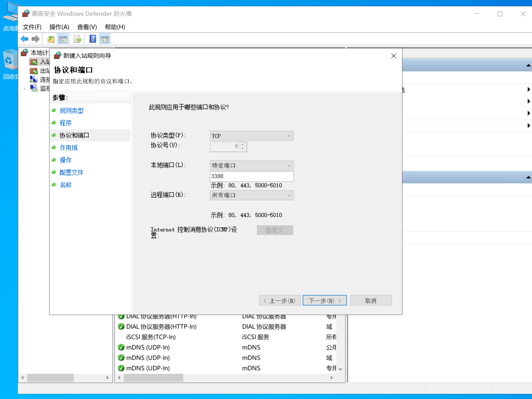Screen dimensions: 532x399
Task: Click the local port field containing 3388
Action: [252, 176]
